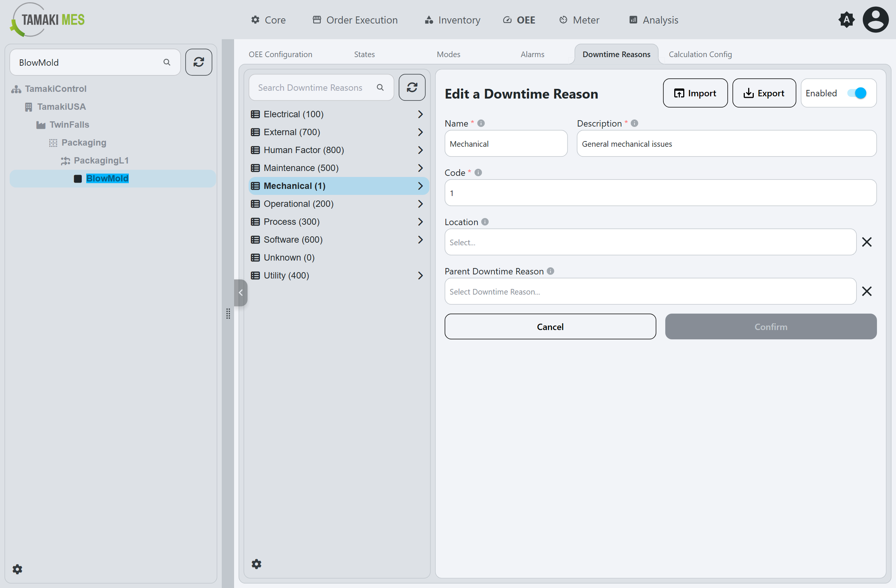Click the Cancel button
896x588 pixels.
550,326
